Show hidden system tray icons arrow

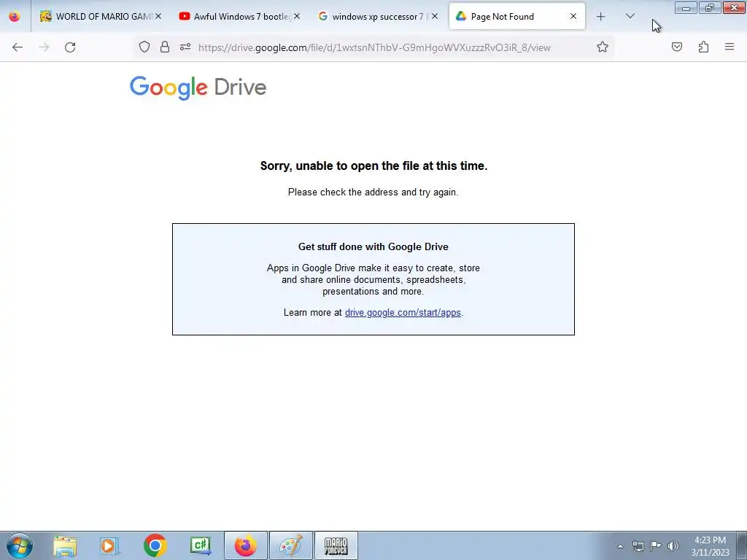(620, 546)
